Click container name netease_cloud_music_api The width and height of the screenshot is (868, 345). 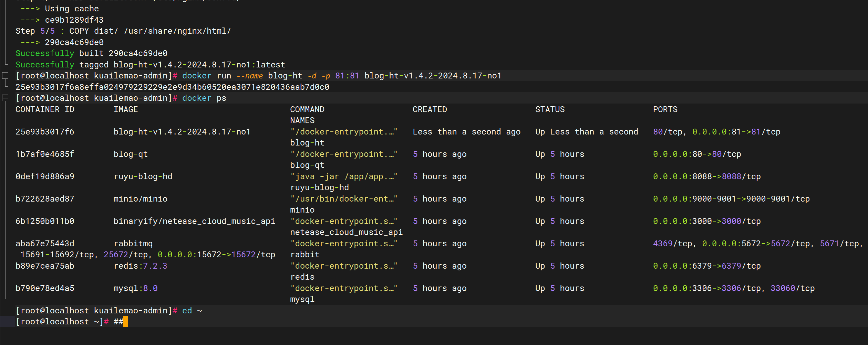346,232
